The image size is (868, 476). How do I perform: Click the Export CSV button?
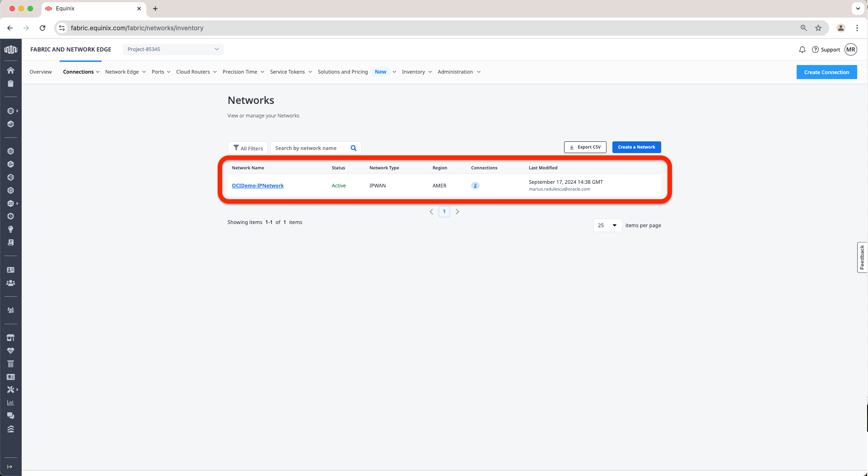[x=585, y=147]
